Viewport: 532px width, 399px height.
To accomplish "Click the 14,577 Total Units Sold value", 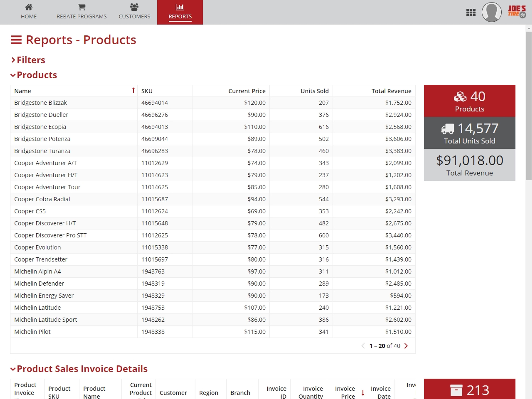I will tap(478, 128).
